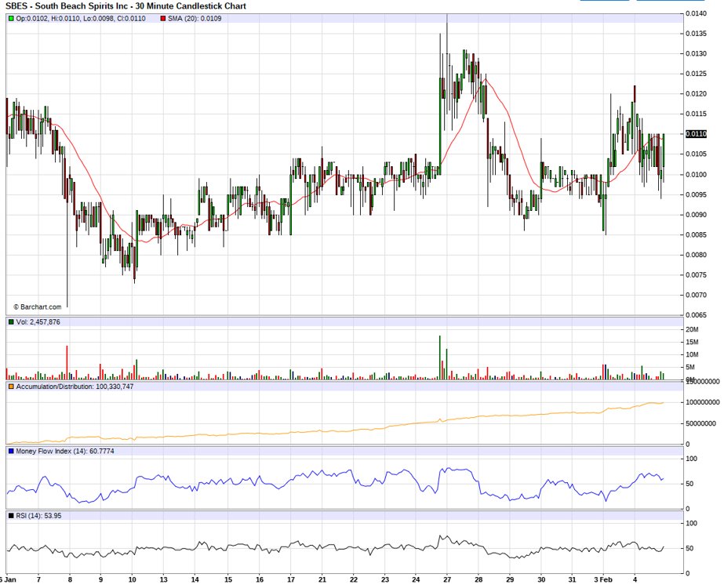The width and height of the screenshot is (724, 588).
Task: Click the '17' date label on time axis
Action: coord(291,579)
